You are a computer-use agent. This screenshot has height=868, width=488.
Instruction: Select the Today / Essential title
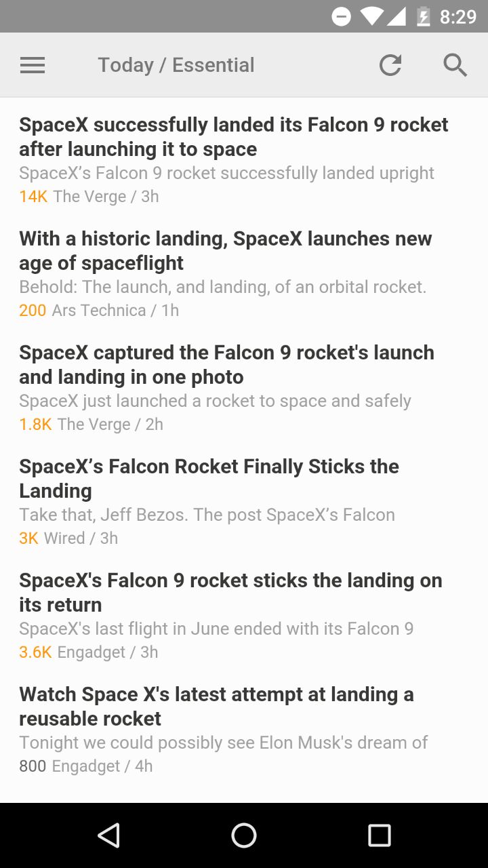[176, 65]
